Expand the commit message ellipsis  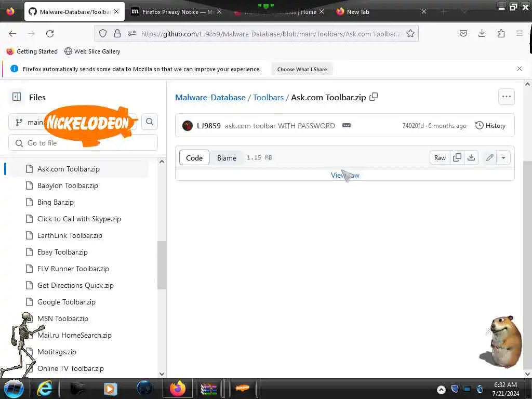coord(347,126)
